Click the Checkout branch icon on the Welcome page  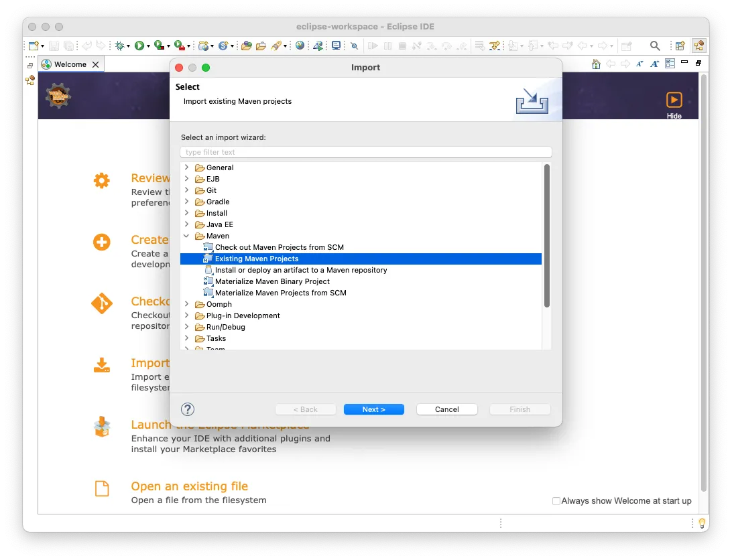[102, 303]
